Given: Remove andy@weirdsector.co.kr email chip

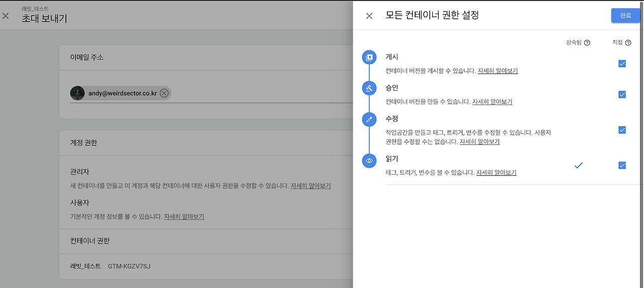Looking at the screenshot, I should point(164,93).
